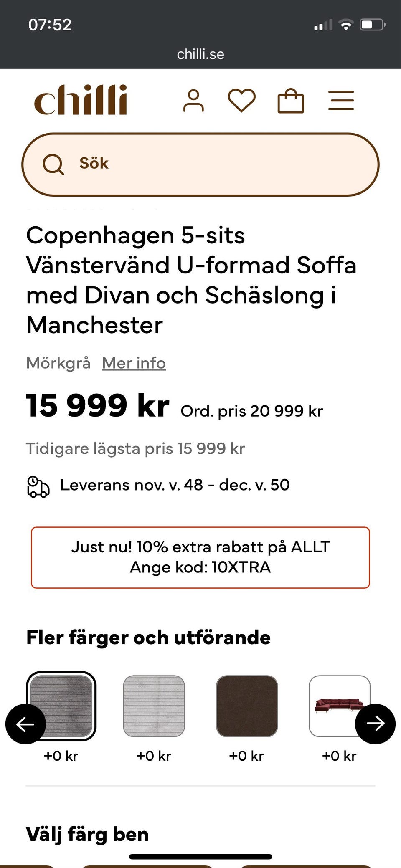The height and width of the screenshot is (868, 401).
Task: Tap the search magnifier icon
Action: tap(53, 164)
